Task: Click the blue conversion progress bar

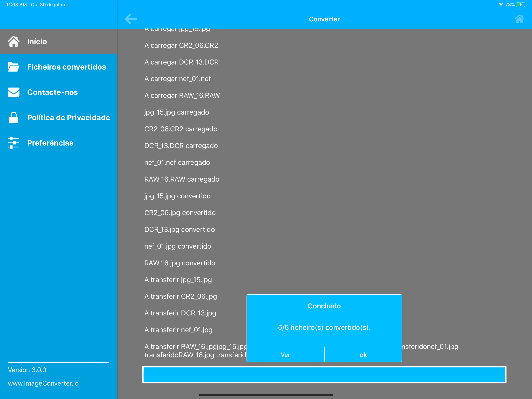Action: pos(324,375)
